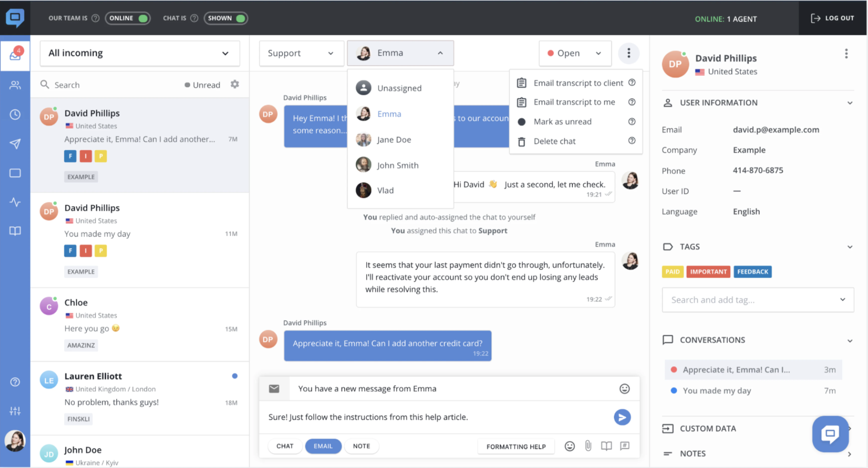Collapse the USER INFORMATION panel
The height and width of the screenshot is (468, 868).
click(x=850, y=102)
